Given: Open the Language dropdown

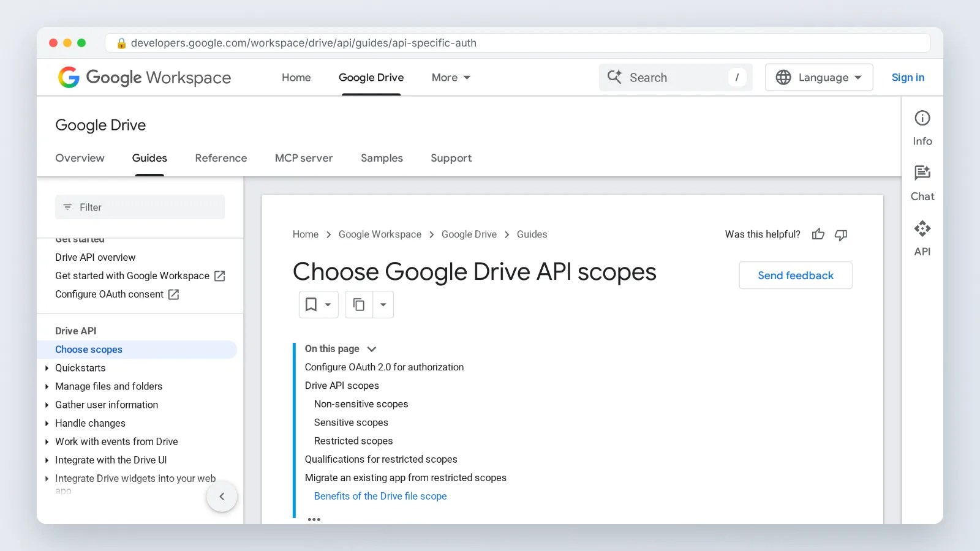Looking at the screenshot, I should [819, 77].
